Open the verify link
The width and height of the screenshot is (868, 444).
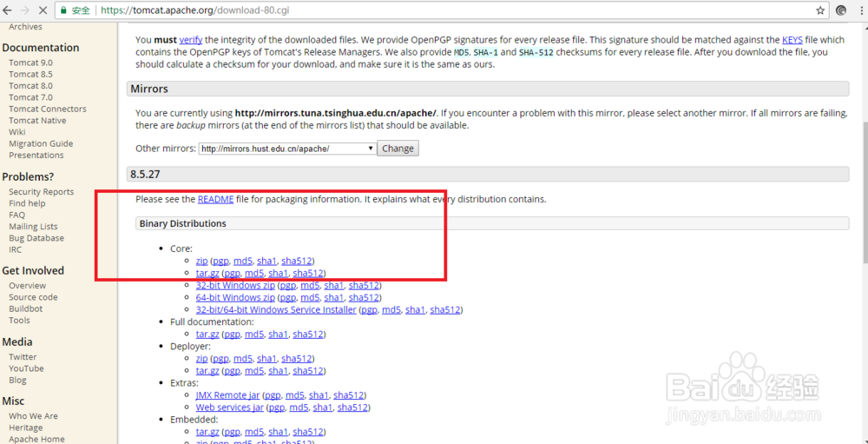[x=190, y=40]
